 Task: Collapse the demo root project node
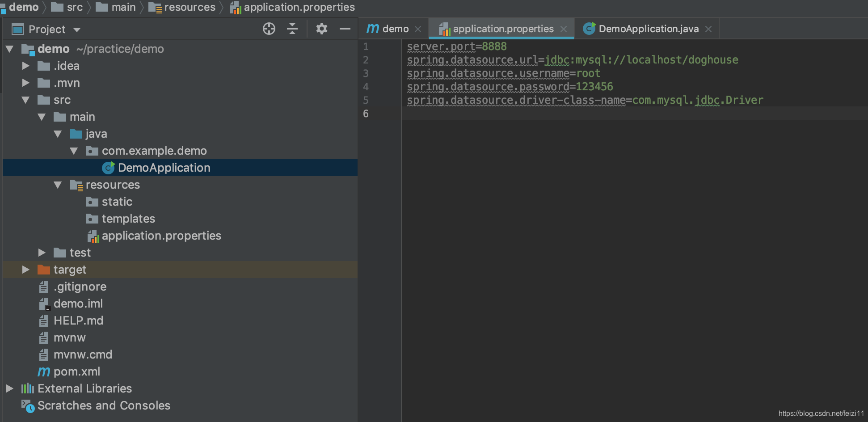pos(10,49)
